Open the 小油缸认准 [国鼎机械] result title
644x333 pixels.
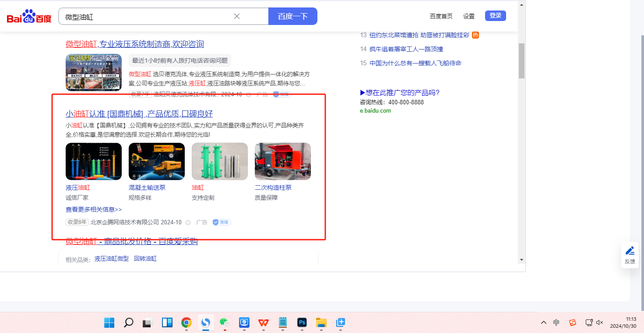(139, 114)
